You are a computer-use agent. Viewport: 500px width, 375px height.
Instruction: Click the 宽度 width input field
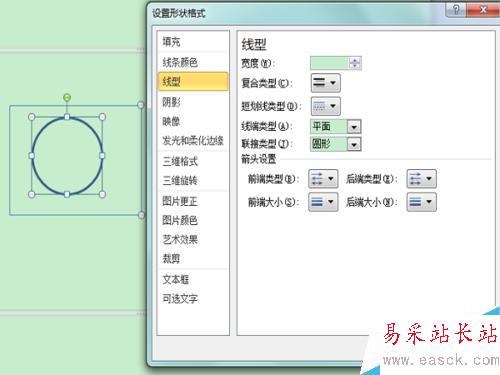pyautogui.click(x=329, y=63)
